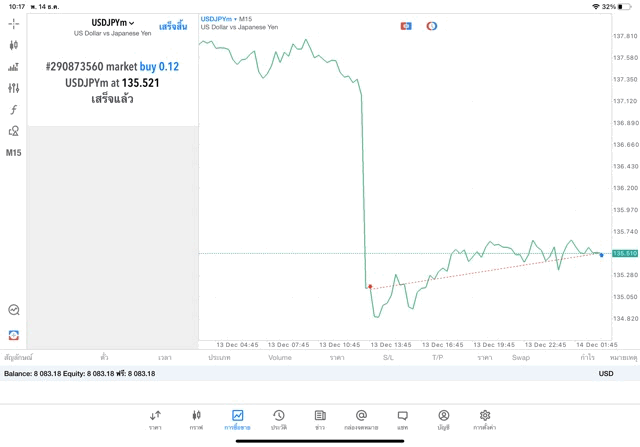Open the กล่องจดหมาย mailbox tab
640x447 pixels.
tap(361, 420)
